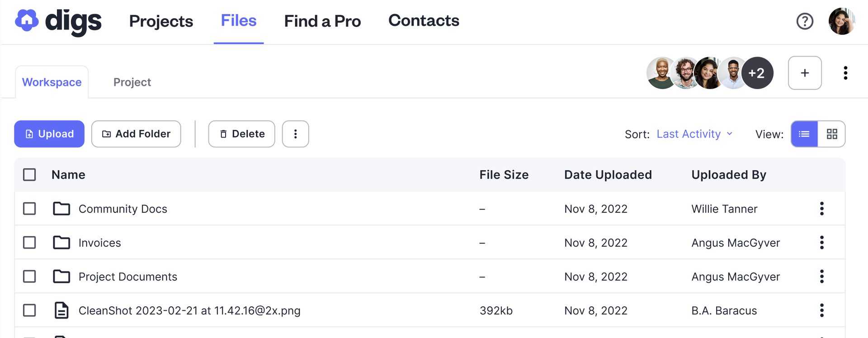Open the help question mark icon
Screen dimensions: 868x338
[x=805, y=21]
